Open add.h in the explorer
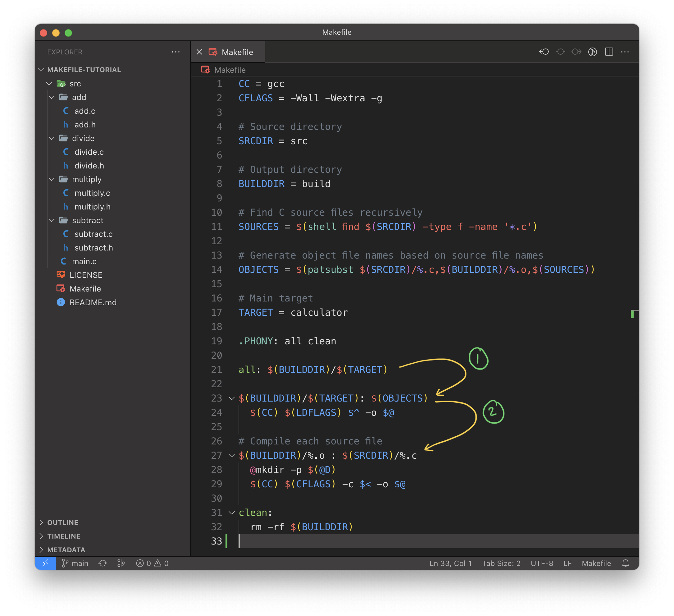The height and width of the screenshot is (616, 674). (85, 124)
